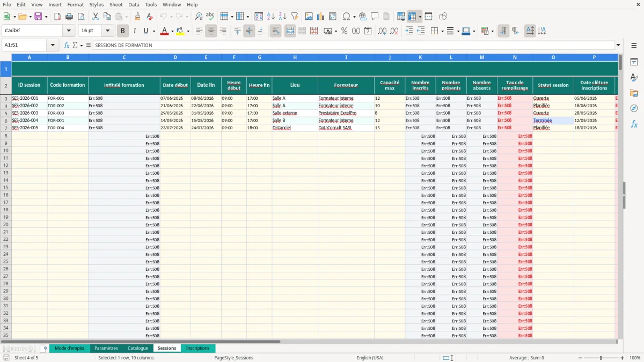The height and width of the screenshot is (362, 644).
Task: Click the Select All corner box
Action: click(x=6, y=57)
